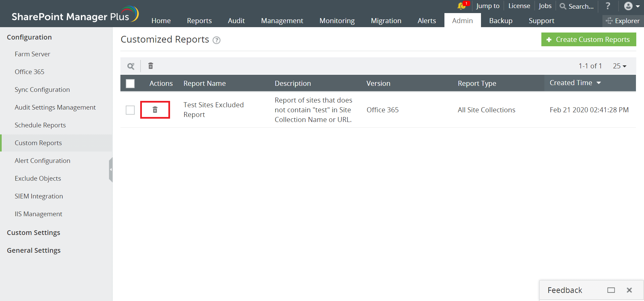This screenshot has width=644, height=301.
Task: Click the report description text
Action: pyautogui.click(x=314, y=110)
